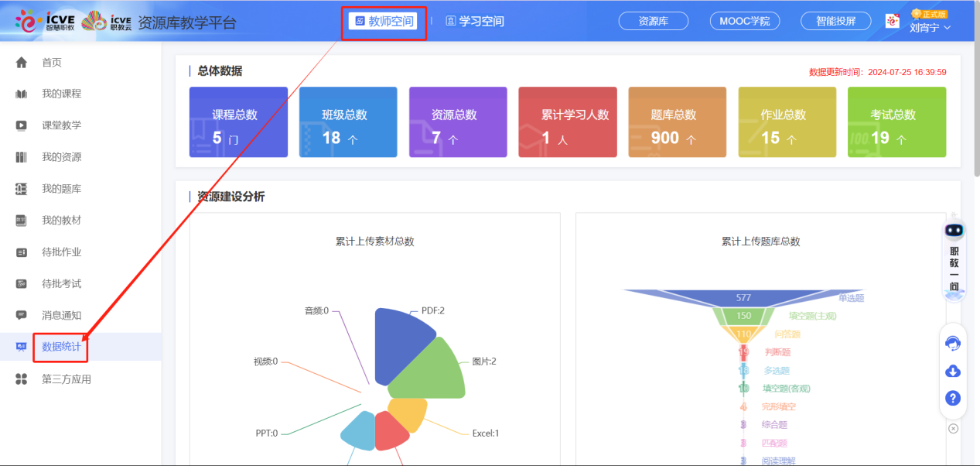Viewport: 980px width, 466px height.
Task: Click the floating download icon
Action: point(953,372)
